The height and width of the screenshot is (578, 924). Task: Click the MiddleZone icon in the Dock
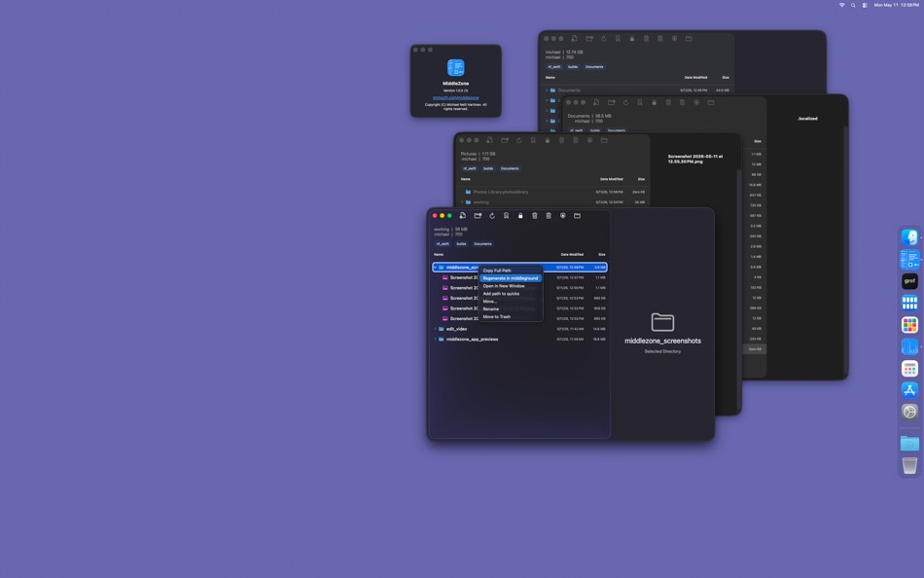tap(909, 259)
